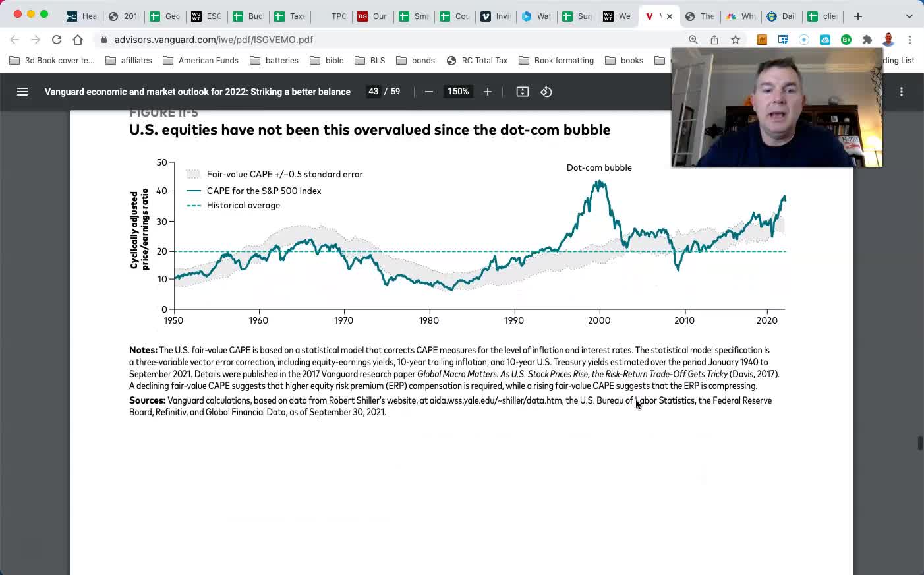
Task: Click the address bar URL
Action: (x=214, y=40)
